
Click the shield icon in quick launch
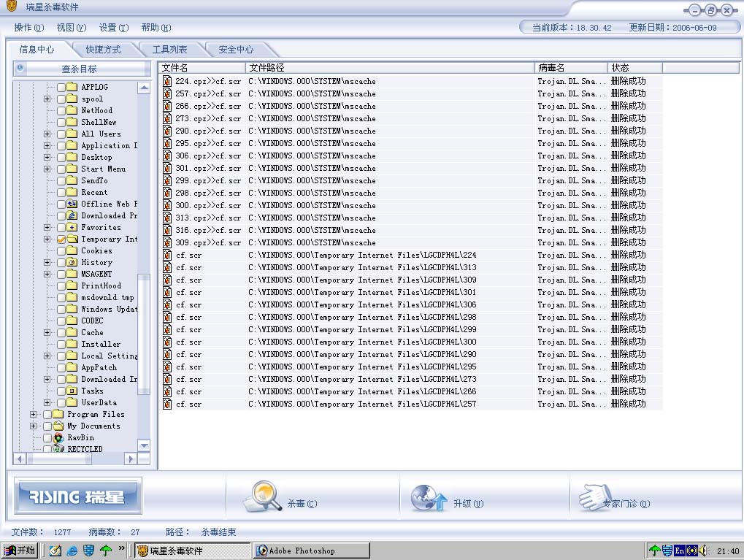pyautogui.click(x=89, y=551)
